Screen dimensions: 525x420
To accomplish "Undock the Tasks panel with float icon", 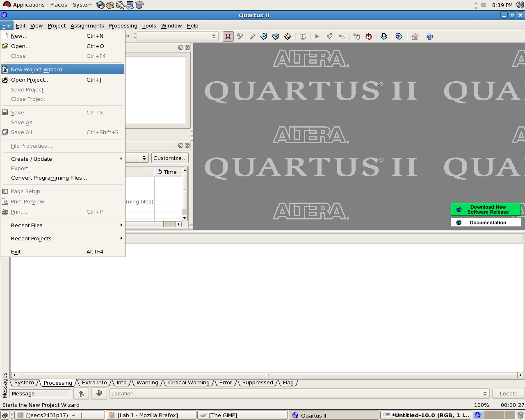I will pos(180,145).
